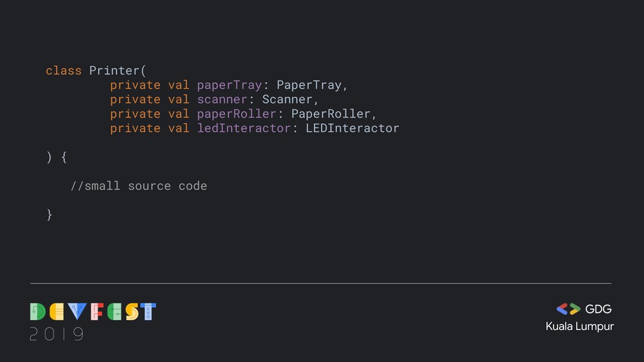644x362 pixels.
Task: Click the paperTray parameter name
Action: pyautogui.click(x=229, y=85)
